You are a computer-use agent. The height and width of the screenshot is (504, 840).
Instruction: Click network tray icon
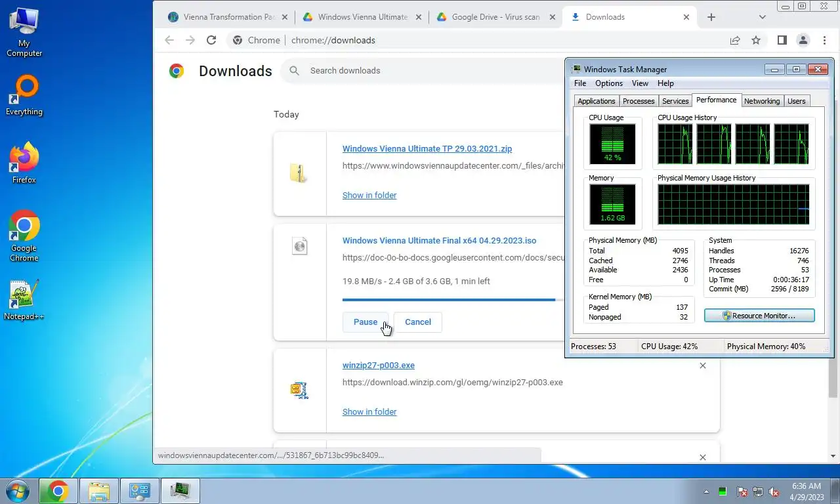pyautogui.click(x=758, y=491)
